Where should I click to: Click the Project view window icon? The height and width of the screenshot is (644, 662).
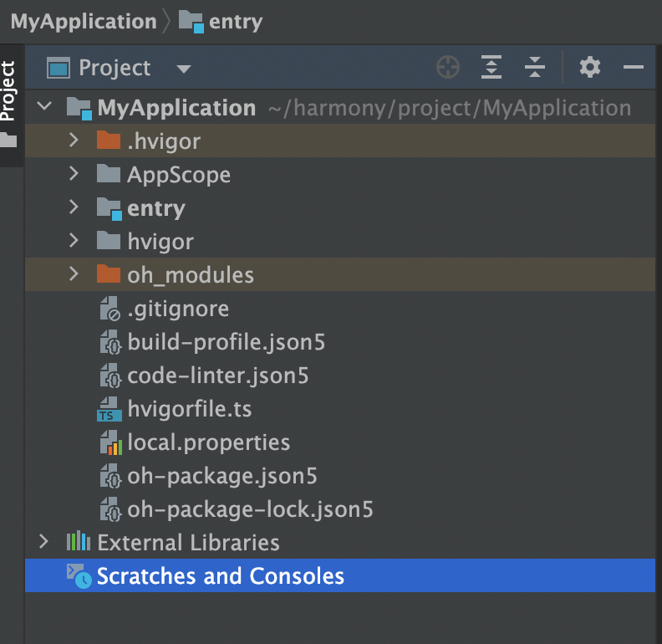pos(59,68)
